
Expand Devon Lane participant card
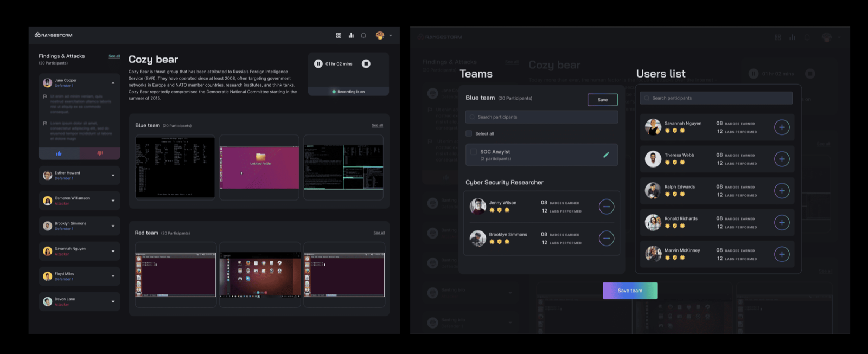[x=113, y=301]
